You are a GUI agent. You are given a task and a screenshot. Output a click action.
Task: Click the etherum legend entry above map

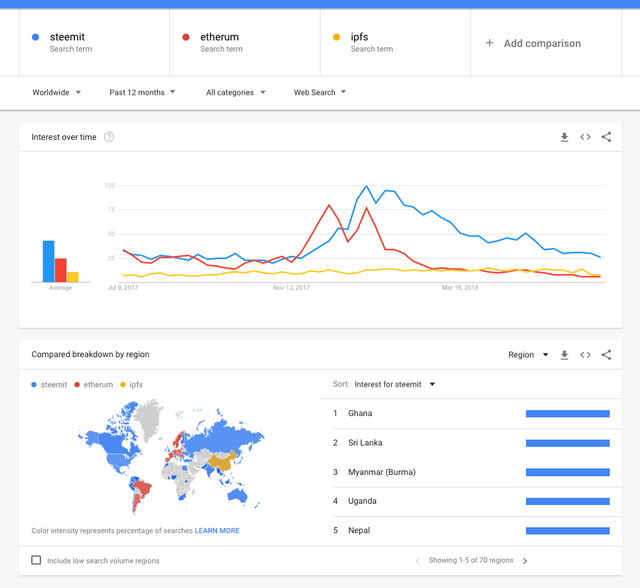click(x=94, y=385)
